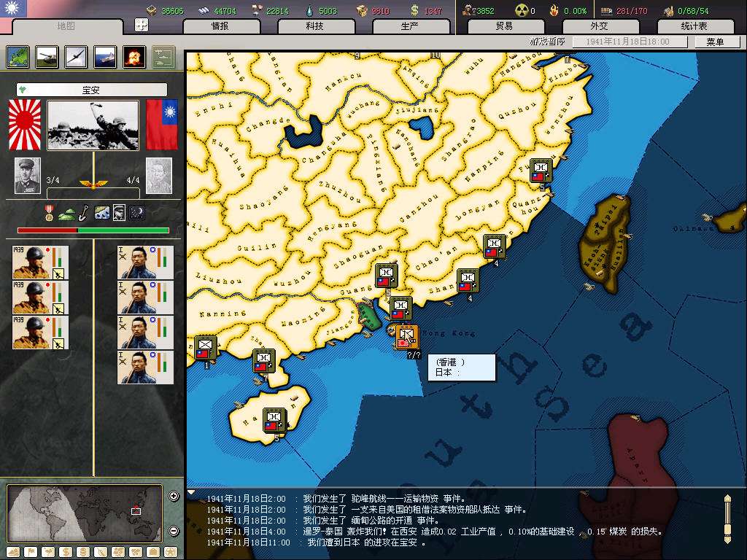Select the Japanese unit counter at Hong Kong
The width and height of the screenshot is (747, 560).
click(x=406, y=337)
